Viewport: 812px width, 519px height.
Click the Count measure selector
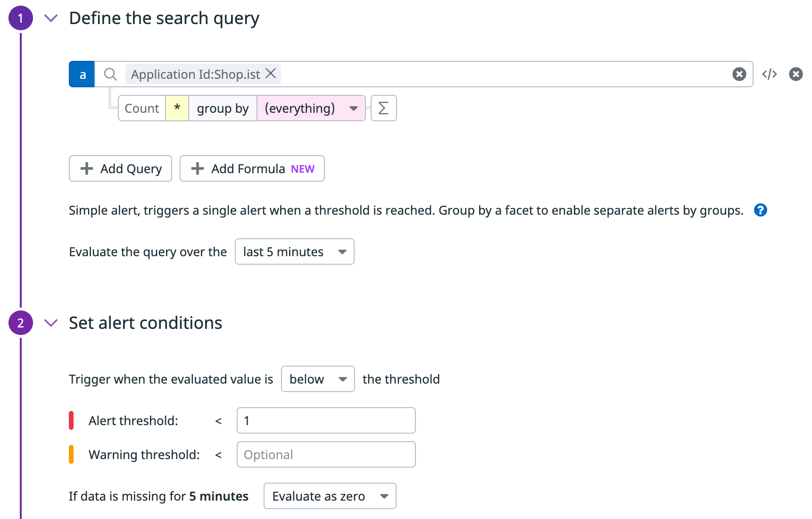pyautogui.click(x=142, y=109)
